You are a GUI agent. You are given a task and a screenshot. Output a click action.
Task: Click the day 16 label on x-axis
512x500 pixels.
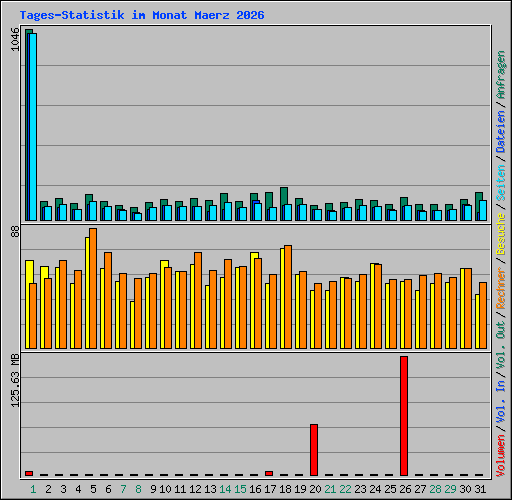point(255,489)
